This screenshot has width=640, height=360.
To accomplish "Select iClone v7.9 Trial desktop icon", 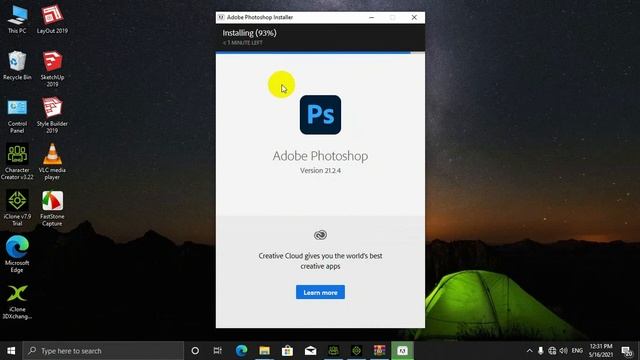I will (x=17, y=208).
